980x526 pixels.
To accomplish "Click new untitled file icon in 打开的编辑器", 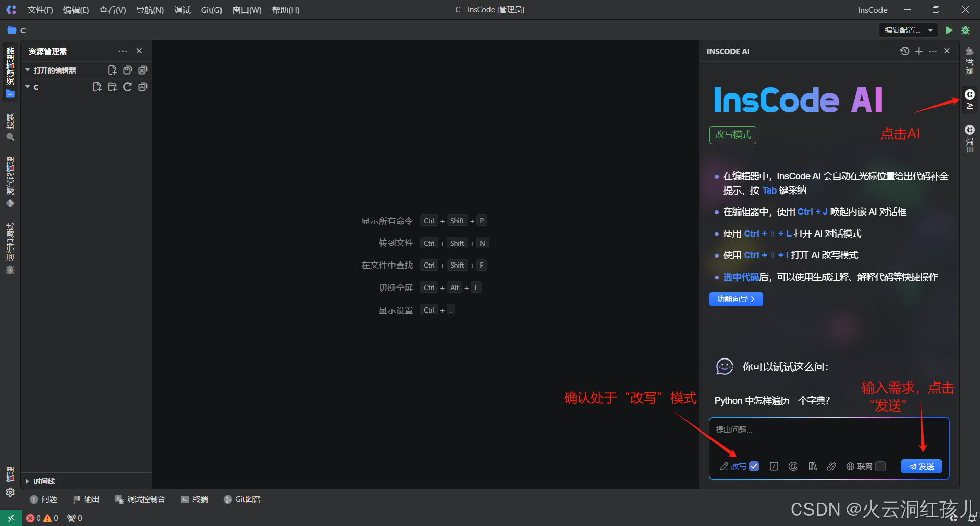I will click(112, 70).
